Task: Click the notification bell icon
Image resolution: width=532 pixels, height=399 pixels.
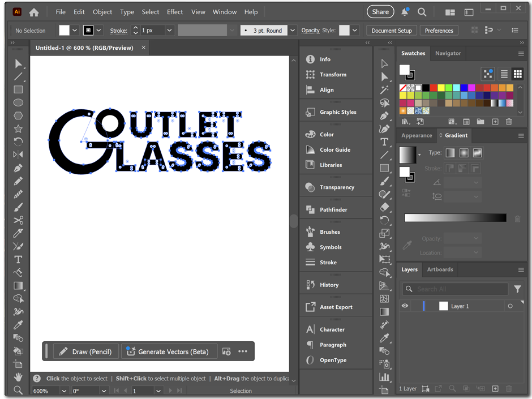Action: coord(405,12)
